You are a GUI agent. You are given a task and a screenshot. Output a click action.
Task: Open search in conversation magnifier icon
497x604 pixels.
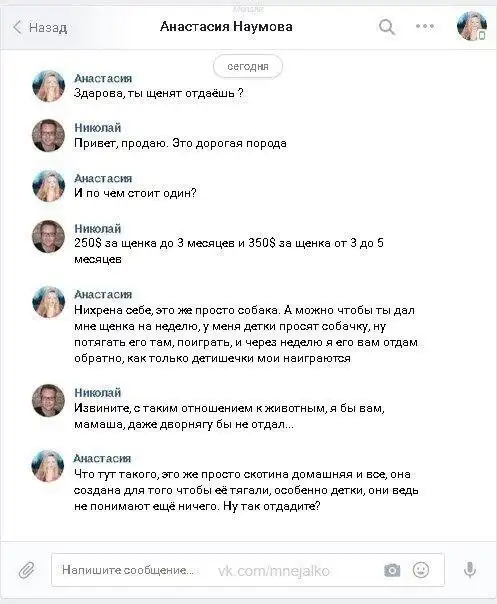(x=386, y=27)
